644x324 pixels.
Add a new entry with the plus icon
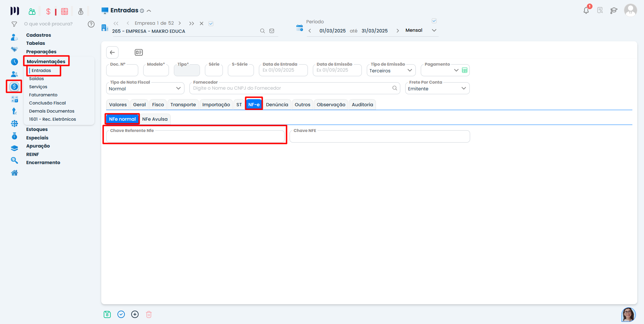point(135,314)
